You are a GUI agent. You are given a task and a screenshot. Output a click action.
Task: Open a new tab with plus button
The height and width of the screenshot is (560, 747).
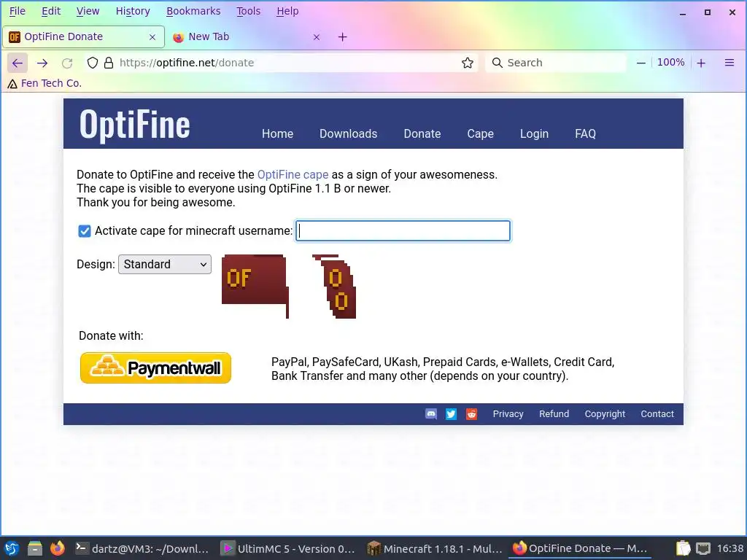(343, 37)
